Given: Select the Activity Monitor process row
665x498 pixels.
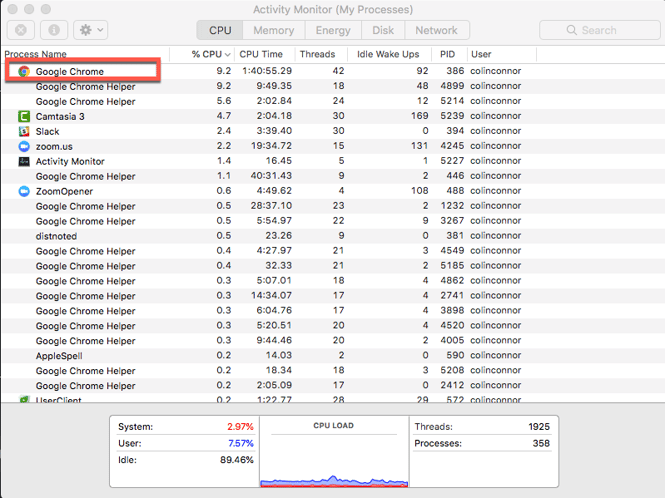Looking at the screenshot, I should (x=332, y=161).
